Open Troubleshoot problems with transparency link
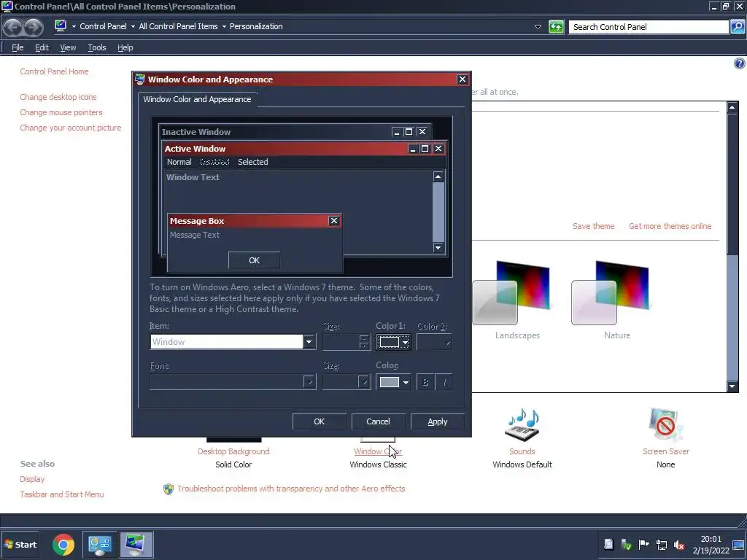The image size is (747, 560). coord(291,489)
